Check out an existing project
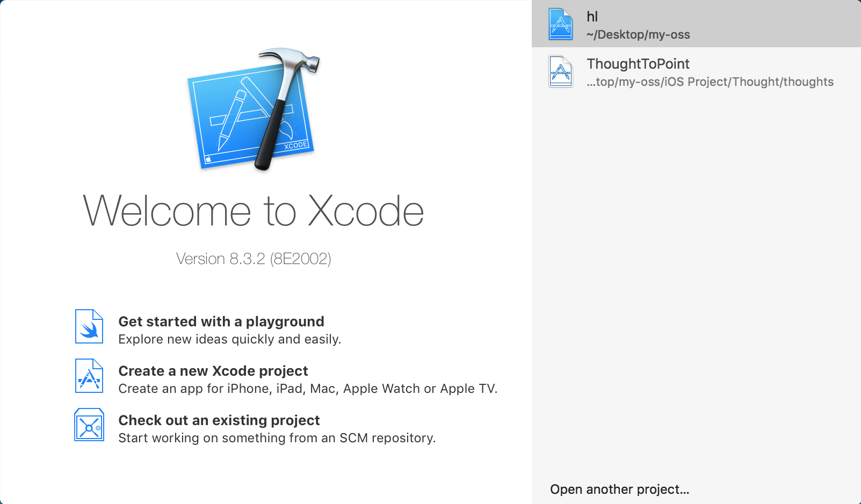The width and height of the screenshot is (861, 504). point(219,420)
